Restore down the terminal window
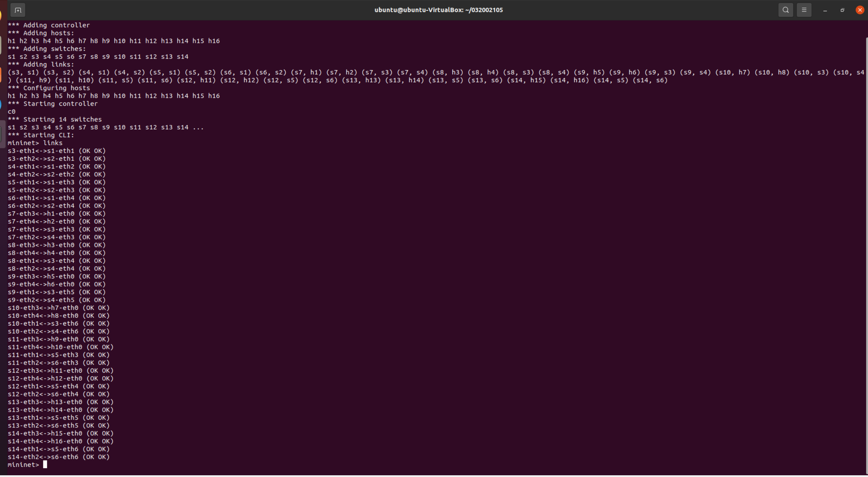The height and width of the screenshot is (477, 868). click(x=842, y=10)
